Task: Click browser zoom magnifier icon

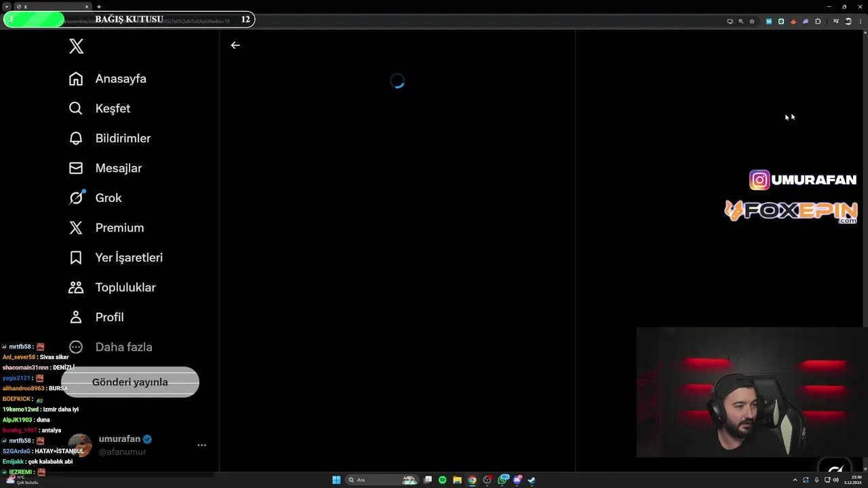Action: click(x=741, y=22)
